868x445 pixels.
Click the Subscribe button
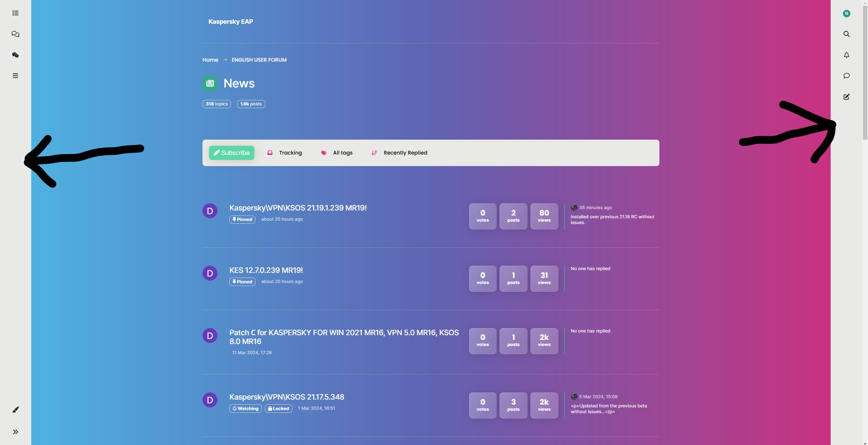click(232, 153)
